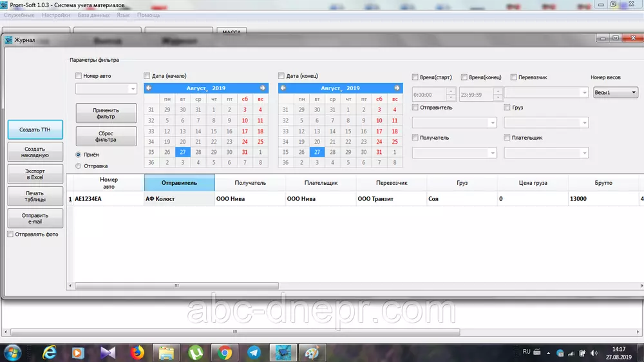Go to previous month in end date calendar
Viewport: 644px width, 362px height.
(x=283, y=88)
